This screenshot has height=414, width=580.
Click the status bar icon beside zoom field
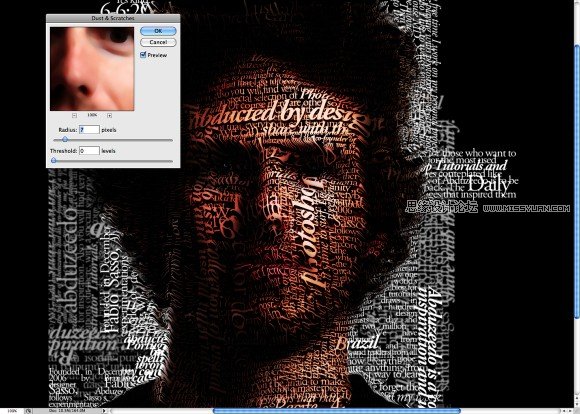click(28, 411)
